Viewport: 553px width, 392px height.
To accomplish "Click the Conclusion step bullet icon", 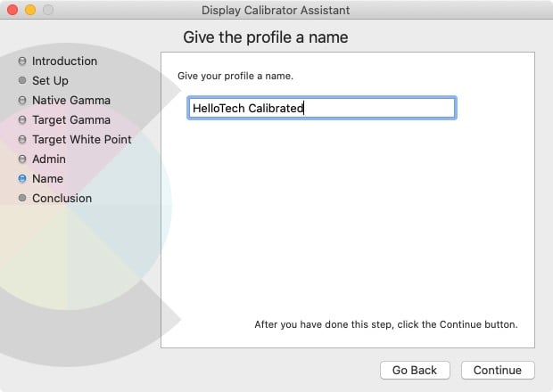I will [x=22, y=199].
